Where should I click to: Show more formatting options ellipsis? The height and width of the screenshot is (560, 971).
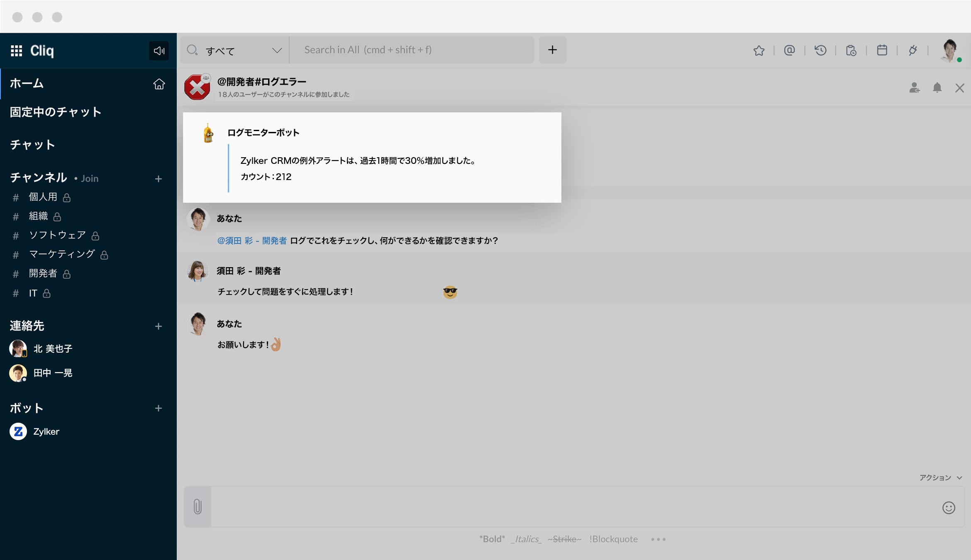pos(658,539)
